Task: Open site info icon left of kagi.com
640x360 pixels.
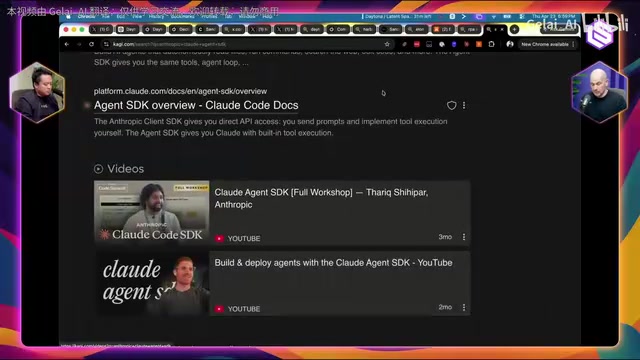Action: [x=106, y=44]
